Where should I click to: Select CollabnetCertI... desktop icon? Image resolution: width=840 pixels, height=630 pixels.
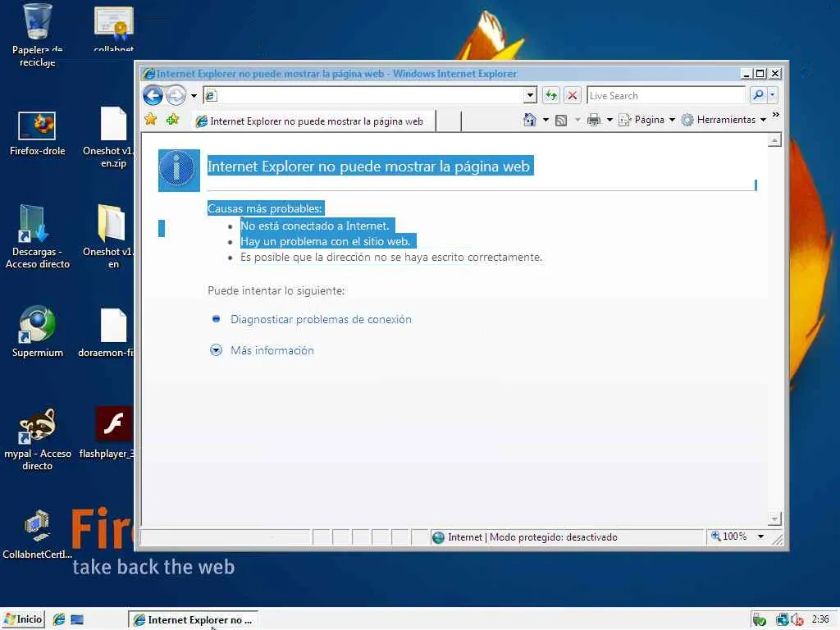(x=38, y=534)
